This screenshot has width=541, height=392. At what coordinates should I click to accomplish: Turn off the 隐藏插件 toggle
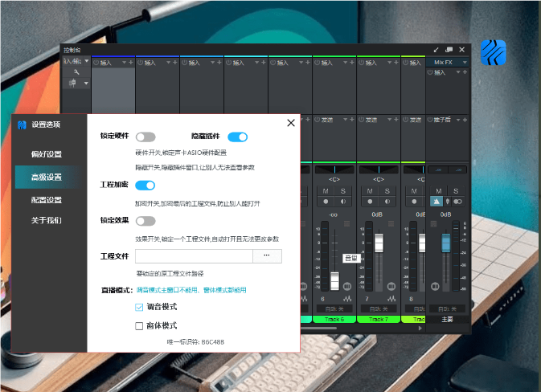(238, 137)
